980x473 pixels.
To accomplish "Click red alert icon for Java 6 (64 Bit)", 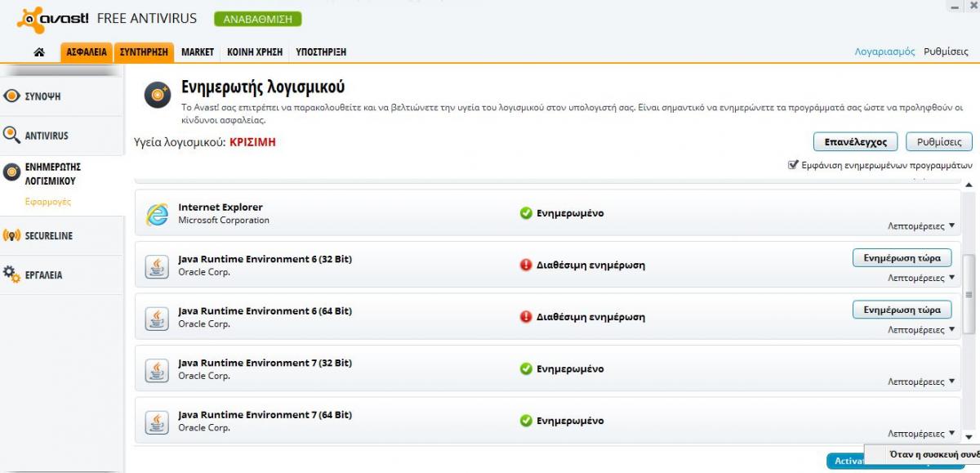I will [x=526, y=317].
